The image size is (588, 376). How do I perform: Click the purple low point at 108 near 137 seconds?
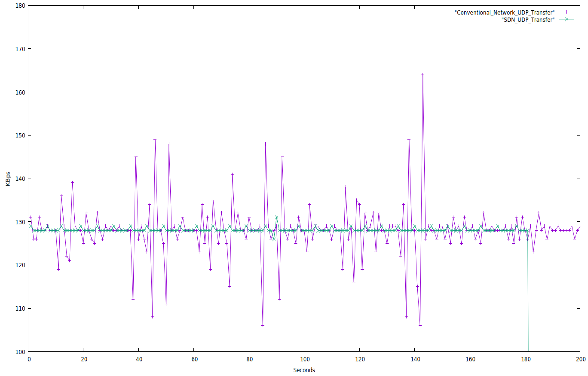pos(406,317)
